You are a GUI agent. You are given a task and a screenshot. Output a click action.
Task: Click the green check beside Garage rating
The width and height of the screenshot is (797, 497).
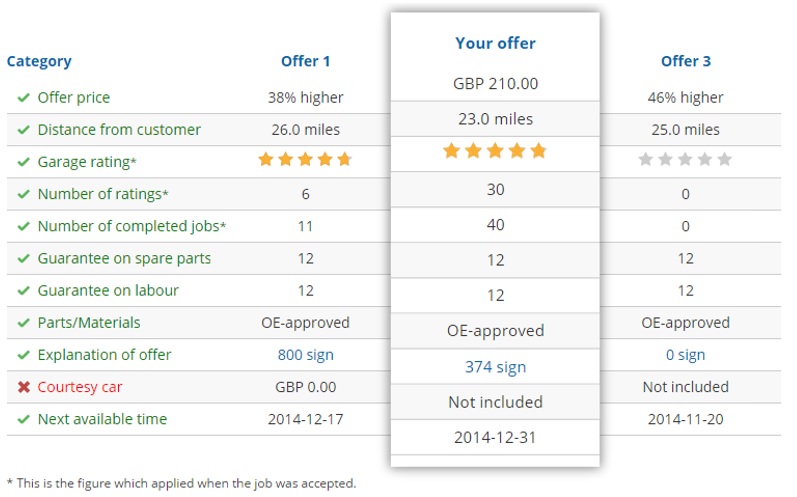tap(24, 162)
